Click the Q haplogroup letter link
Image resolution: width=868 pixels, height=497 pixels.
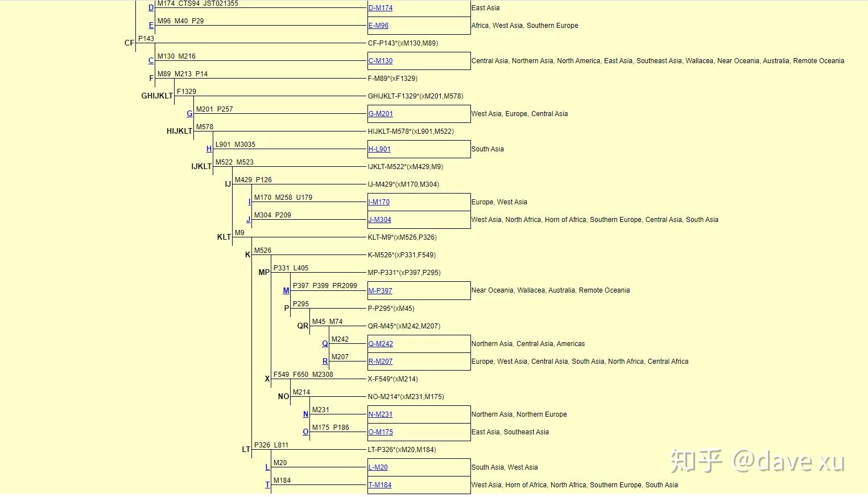coord(325,343)
